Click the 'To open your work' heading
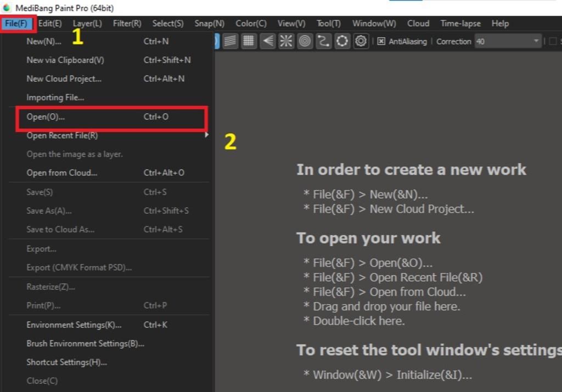Image resolution: width=562 pixels, height=392 pixels. 368,238
